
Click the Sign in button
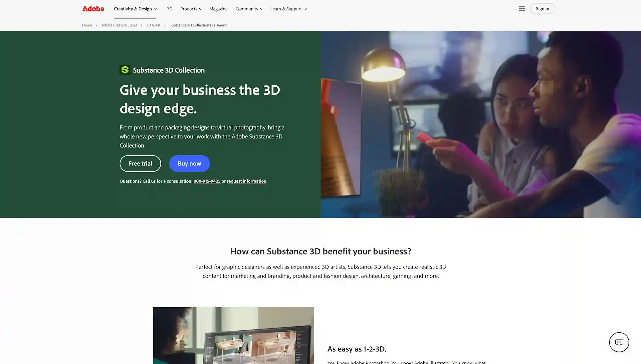[x=543, y=9]
